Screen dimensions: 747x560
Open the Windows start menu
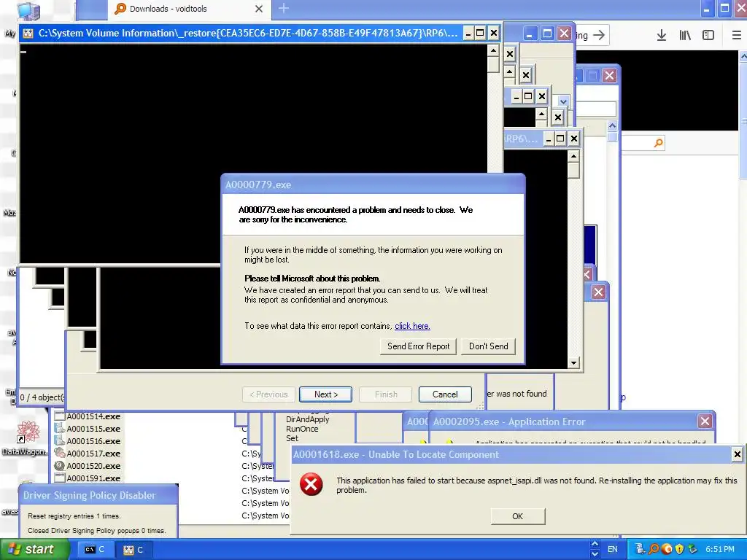[x=34, y=550]
